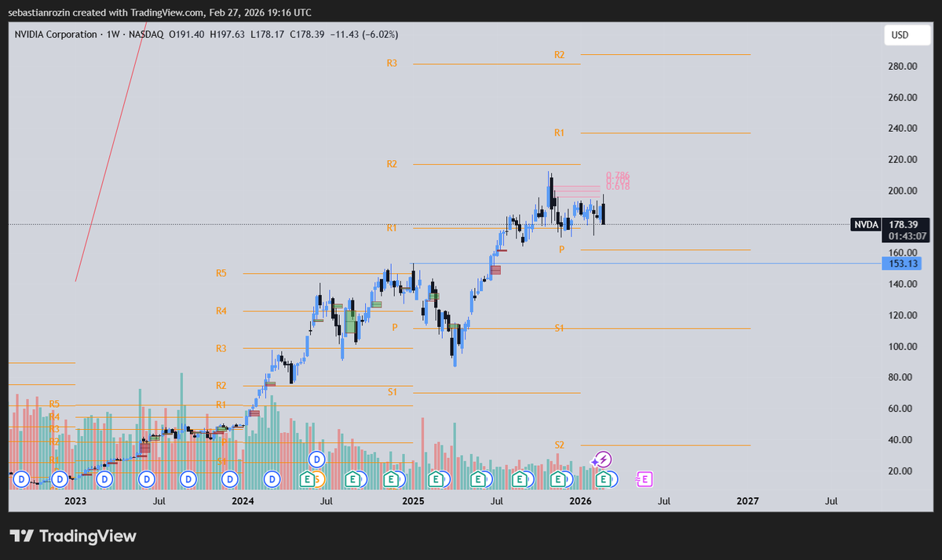Select the pink 0.618 Fibonacci level label

coord(618,187)
